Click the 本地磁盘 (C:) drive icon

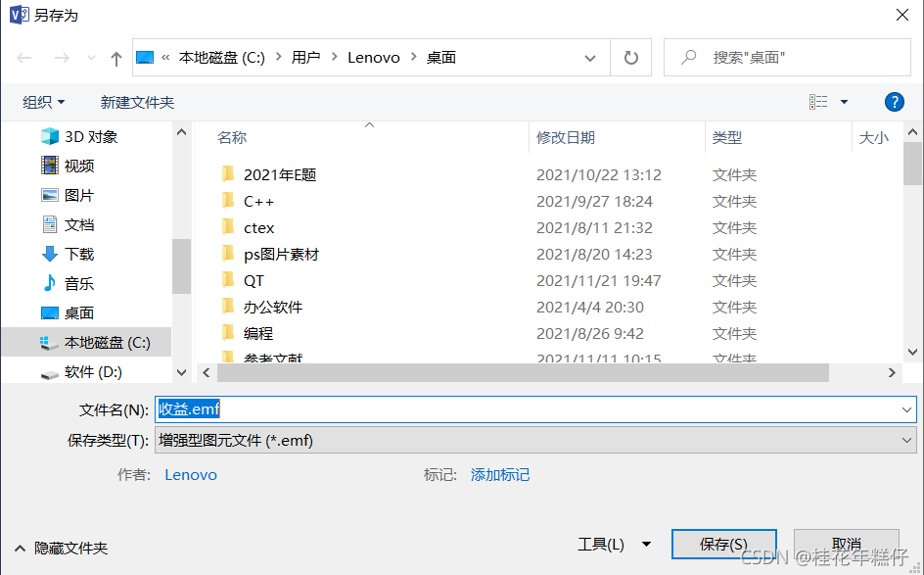(x=48, y=343)
